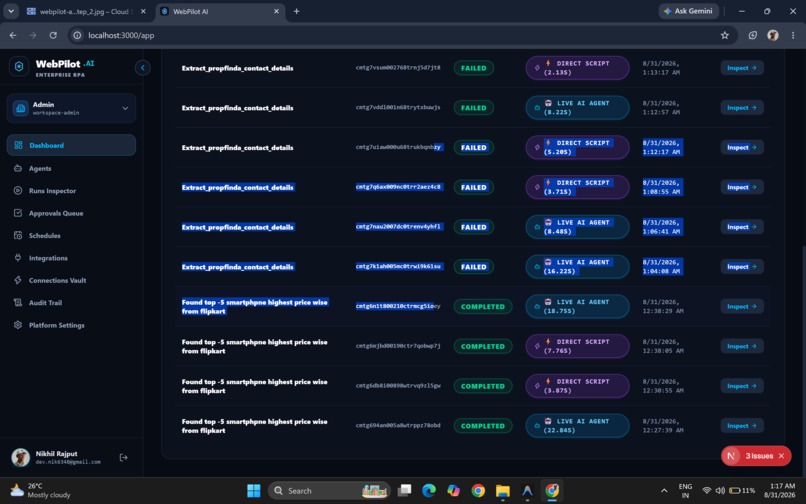The height and width of the screenshot is (504, 806).
Task: Open the Windows Start menu
Action: [x=254, y=491]
